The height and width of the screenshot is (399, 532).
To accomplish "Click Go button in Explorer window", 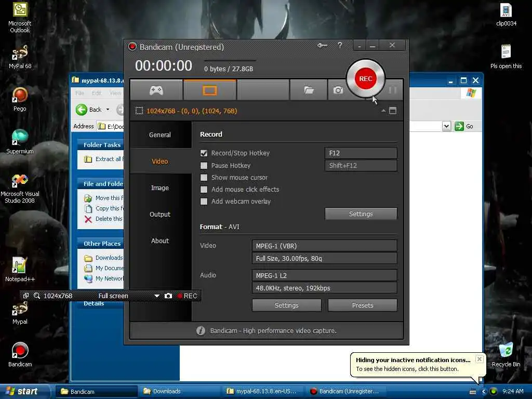I will tap(464, 126).
